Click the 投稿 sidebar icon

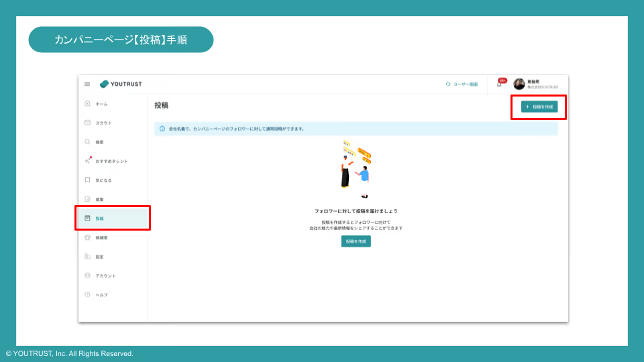point(87,219)
